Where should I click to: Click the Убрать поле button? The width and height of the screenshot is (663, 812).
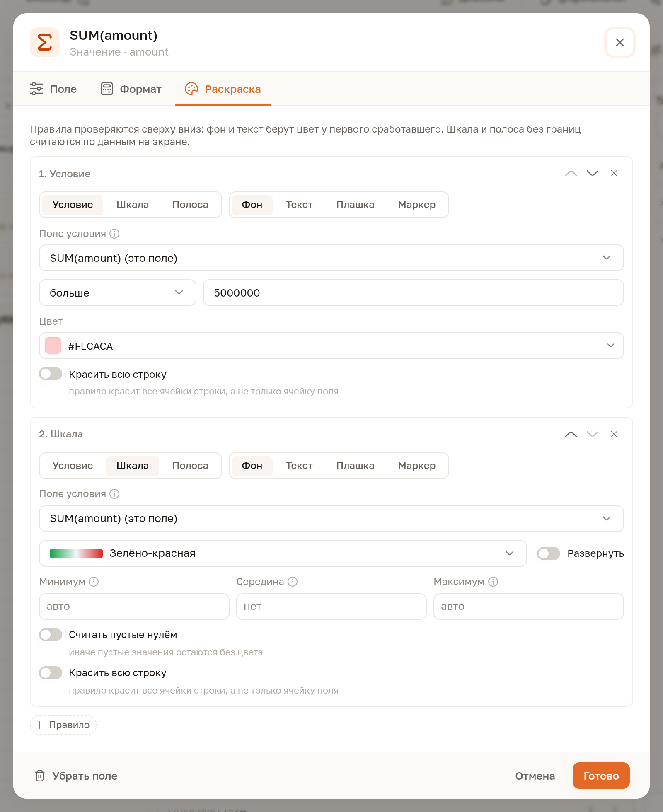pyautogui.click(x=76, y=776)
